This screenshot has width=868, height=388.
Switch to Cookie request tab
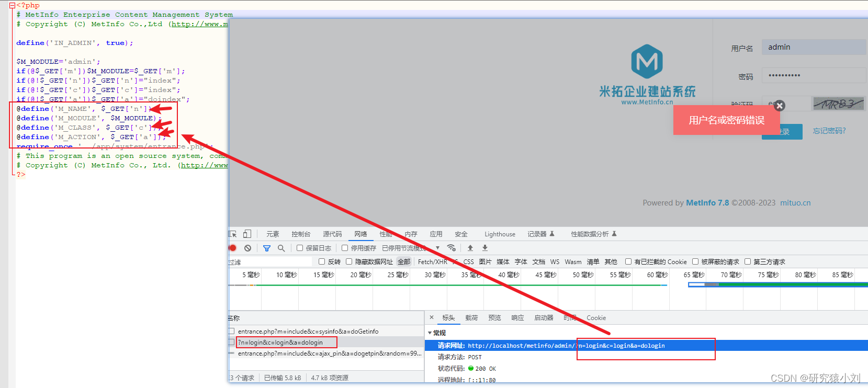596,318
